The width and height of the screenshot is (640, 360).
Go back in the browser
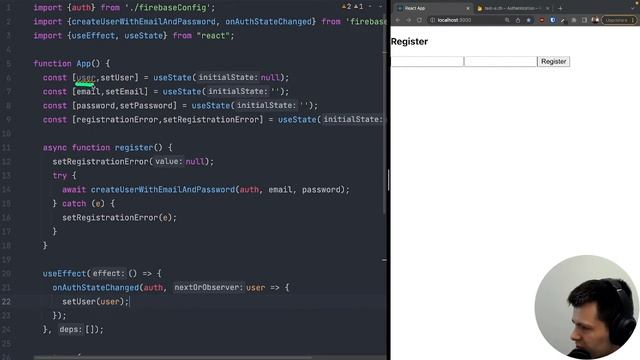click(398, 20)
